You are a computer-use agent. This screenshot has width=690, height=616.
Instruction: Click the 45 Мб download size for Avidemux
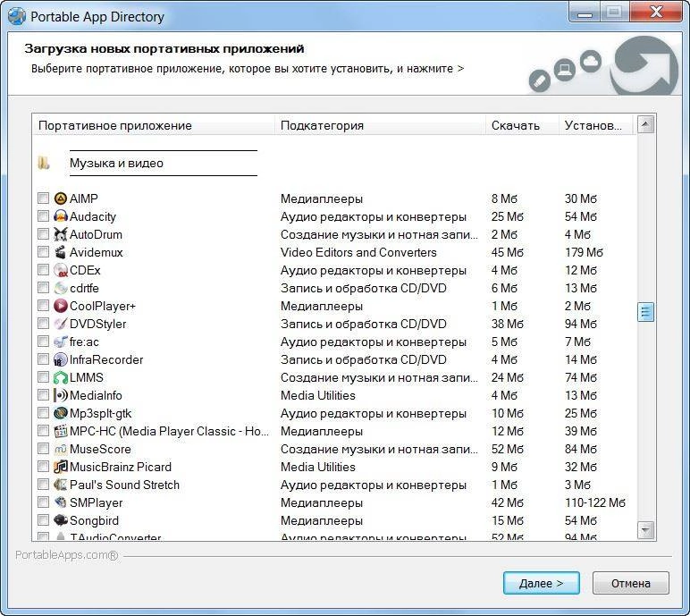508,252
